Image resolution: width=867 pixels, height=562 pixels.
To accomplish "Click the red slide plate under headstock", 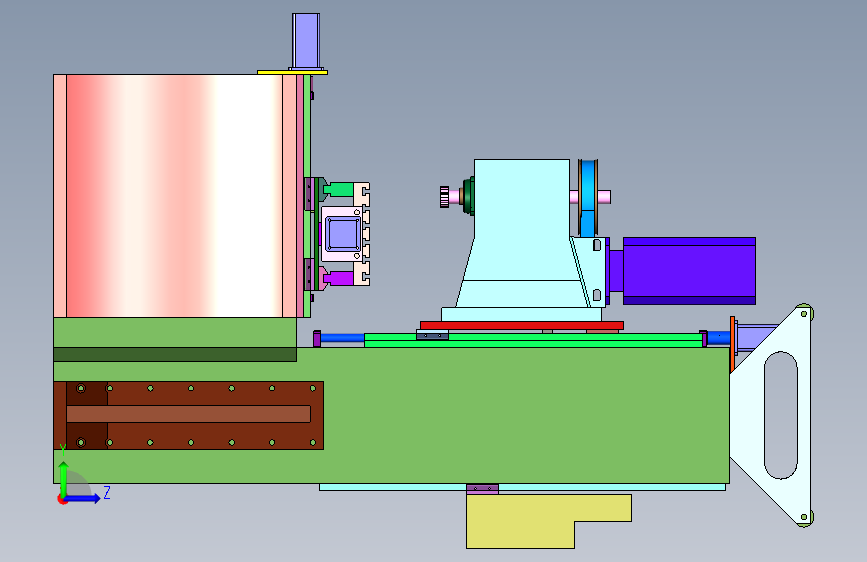I will (522, 325).
